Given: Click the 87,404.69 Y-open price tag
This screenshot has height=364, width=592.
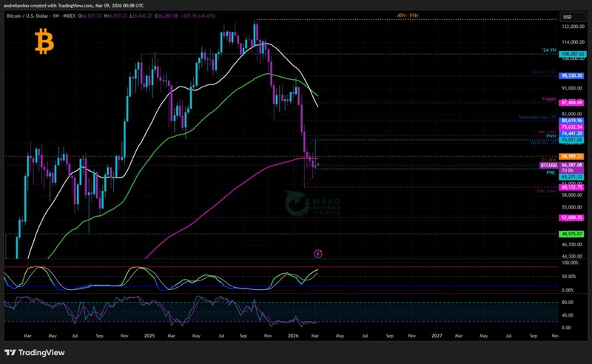Looking at the screenshot, I should click(x=572, y=103).
